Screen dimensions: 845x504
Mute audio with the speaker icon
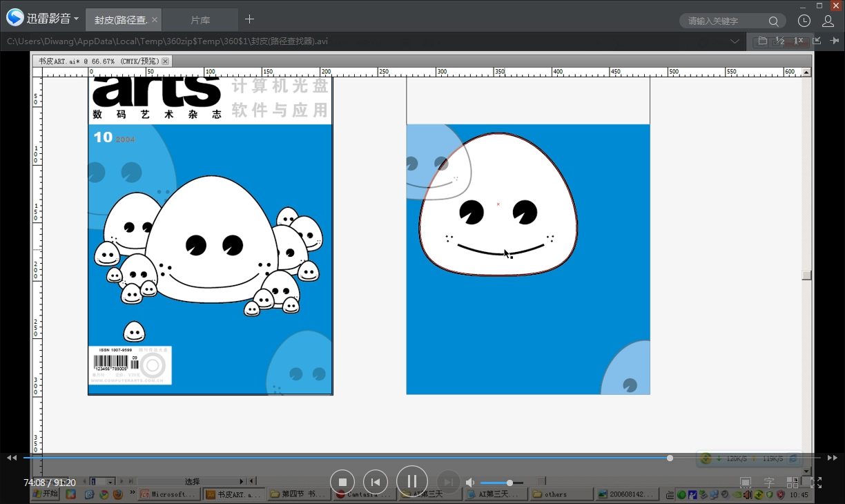[x=470, y=482]
